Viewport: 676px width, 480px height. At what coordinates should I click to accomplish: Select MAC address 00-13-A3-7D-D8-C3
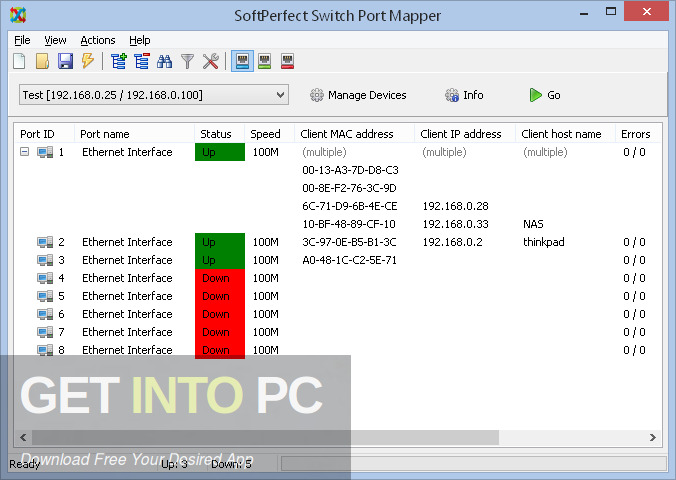(x=350, y=170)
